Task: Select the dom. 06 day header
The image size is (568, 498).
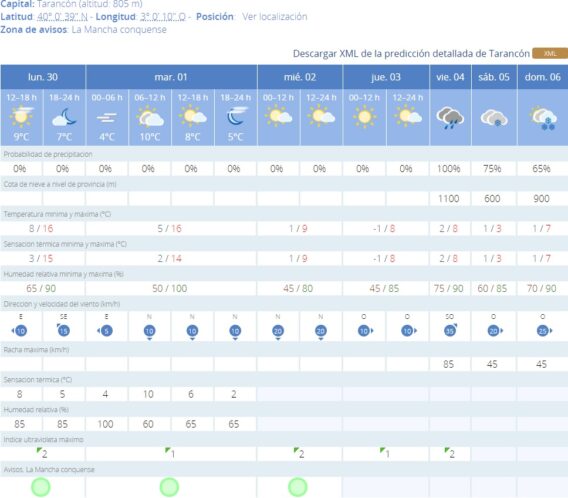Action: pyautogui.click(x=543, y=77)
